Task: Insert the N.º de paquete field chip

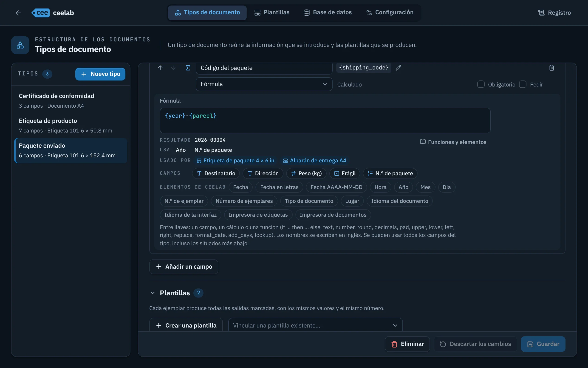Action: coord(390,173)
